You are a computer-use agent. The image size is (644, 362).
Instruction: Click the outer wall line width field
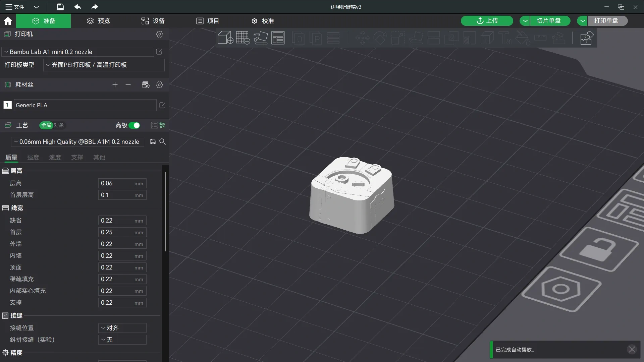122,244
